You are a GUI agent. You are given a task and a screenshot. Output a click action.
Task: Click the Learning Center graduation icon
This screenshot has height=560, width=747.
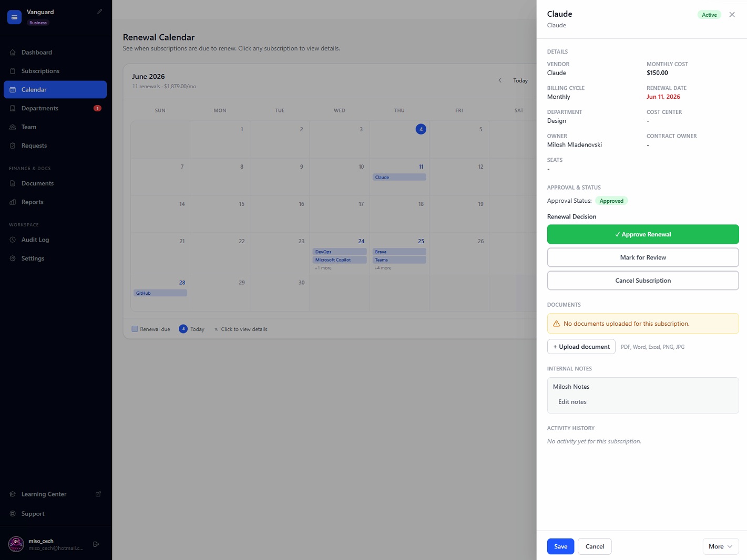tap(13, 494)
